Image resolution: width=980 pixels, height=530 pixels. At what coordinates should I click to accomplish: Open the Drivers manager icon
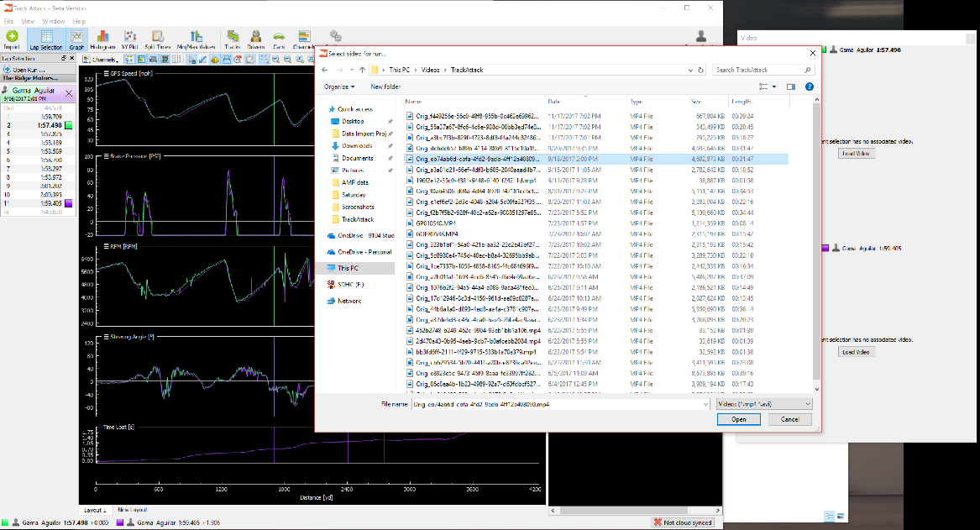255,39
